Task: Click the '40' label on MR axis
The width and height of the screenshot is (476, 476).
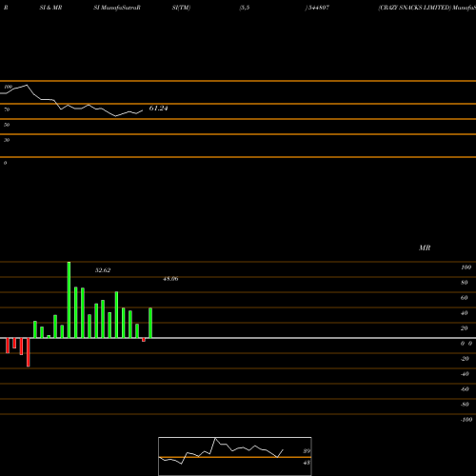Action: (465, 313)
